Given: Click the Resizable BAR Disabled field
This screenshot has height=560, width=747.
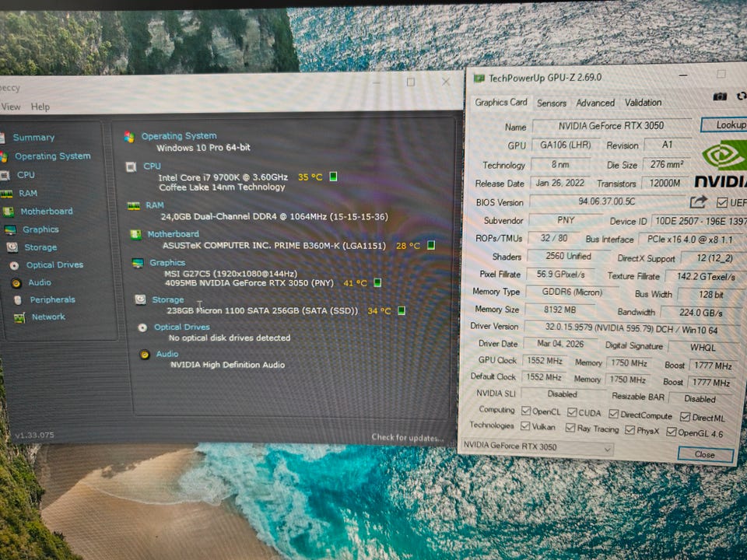Looking at the screenshot, I should pyautogui.click(x=701, y=398).
